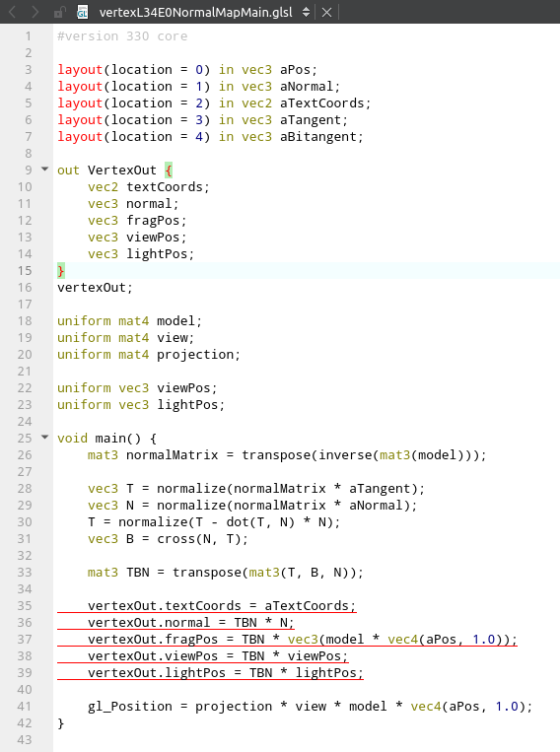Select line number 15 in the gutter
560x752 pixels.
click(x=25, y=270)
